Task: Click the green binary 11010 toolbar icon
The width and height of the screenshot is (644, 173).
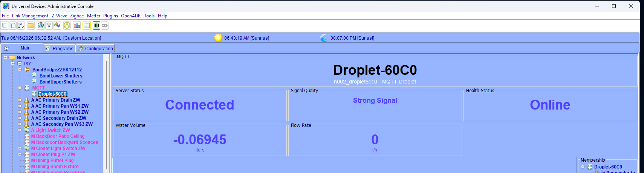Action: 96,25
